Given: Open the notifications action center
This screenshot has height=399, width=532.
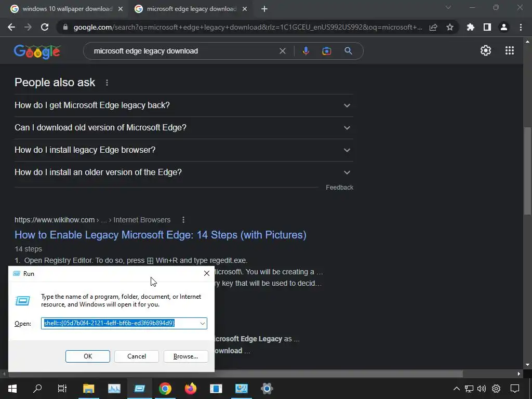Looking at the screenshot, I should click(515, 389).
